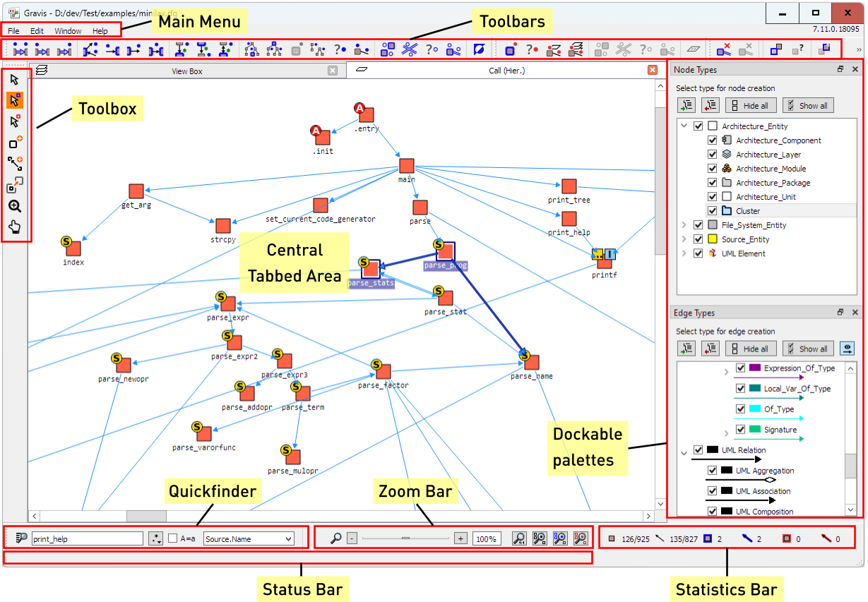Pick the hand pan tool
Screen dimensions: 868x602
15,227
